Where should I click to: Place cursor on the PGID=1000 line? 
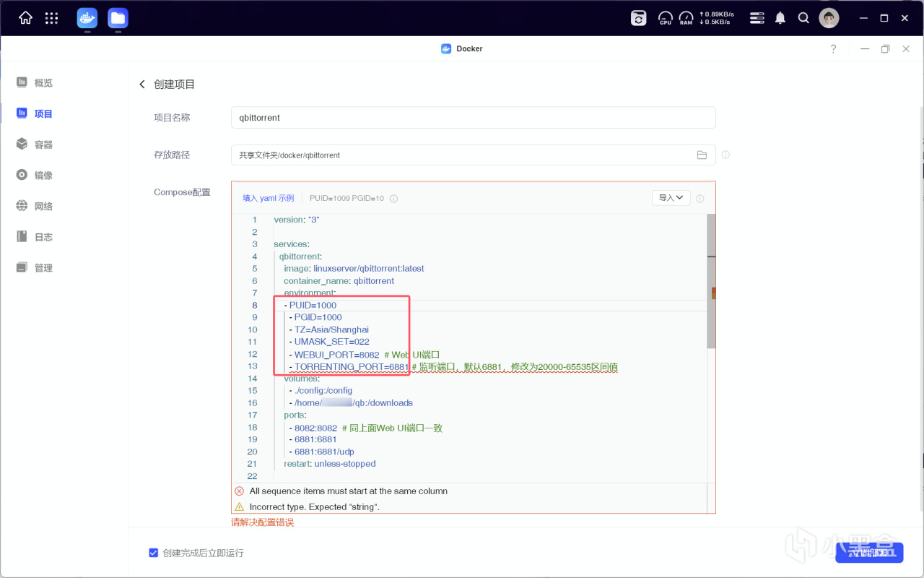point(315,317)
